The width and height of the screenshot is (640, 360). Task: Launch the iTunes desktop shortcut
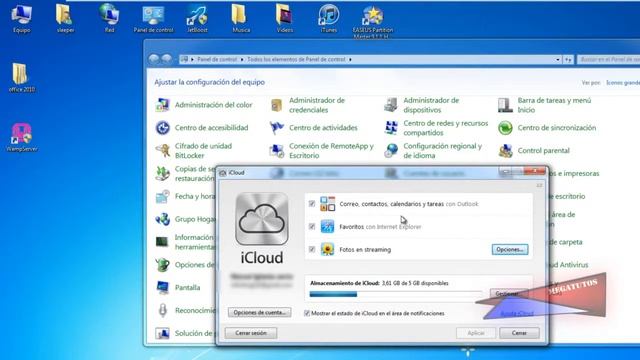[329, 18]
